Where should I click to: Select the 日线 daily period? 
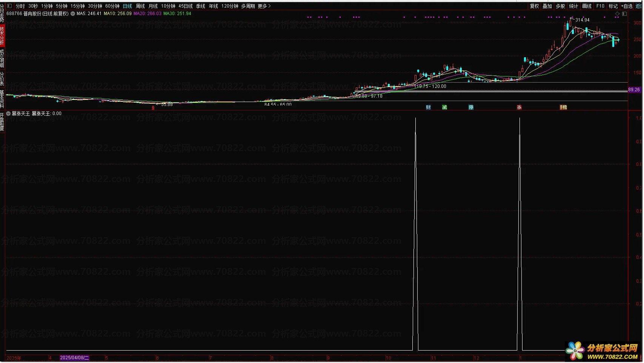tap(128, 6)
